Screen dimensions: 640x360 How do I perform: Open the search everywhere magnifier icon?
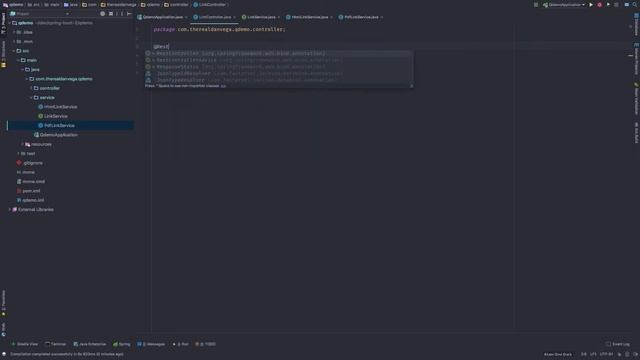coord(635,5)
